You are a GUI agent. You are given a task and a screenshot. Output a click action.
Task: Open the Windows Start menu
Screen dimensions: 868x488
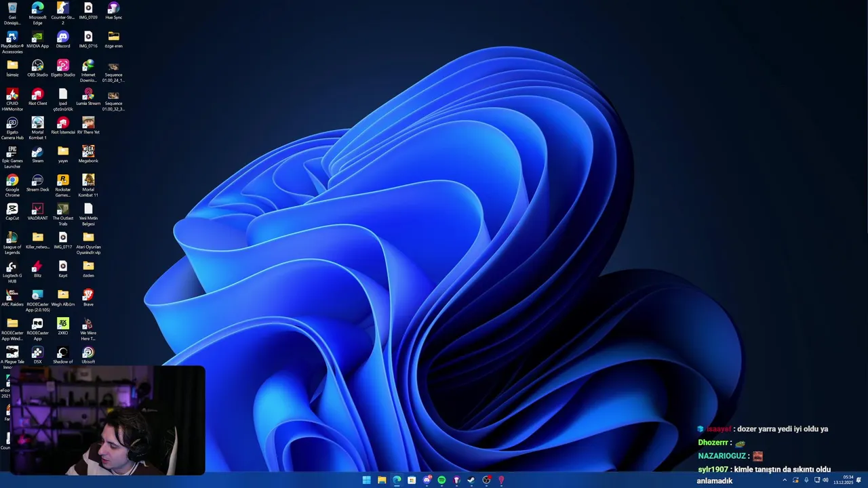coord(366,480)
